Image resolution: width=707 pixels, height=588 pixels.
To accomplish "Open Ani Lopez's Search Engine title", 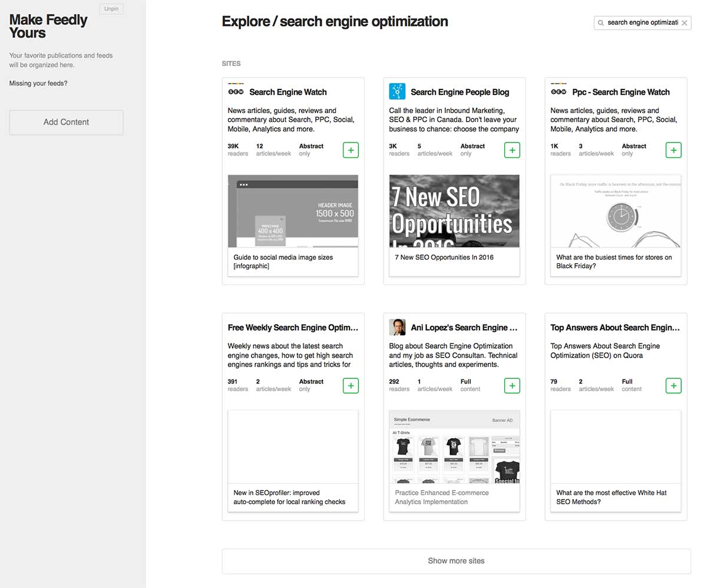I will click(464, 328).
